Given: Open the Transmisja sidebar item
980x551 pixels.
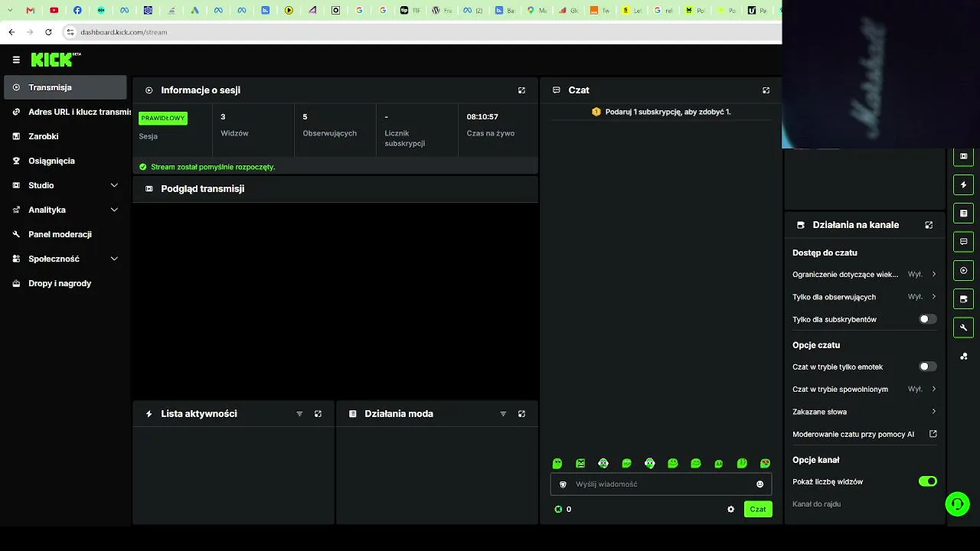Looking at the screenshot, I should (x=65, y=87).
